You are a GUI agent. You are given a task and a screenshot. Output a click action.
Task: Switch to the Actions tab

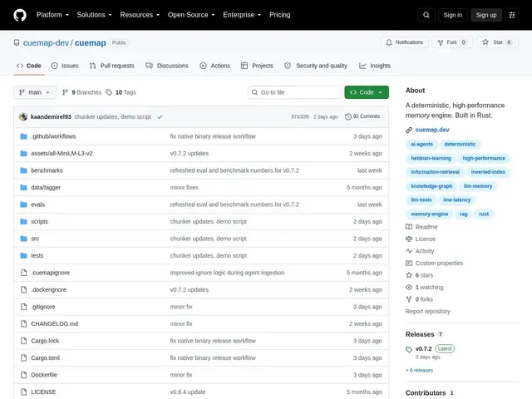(x=215, y=66)
